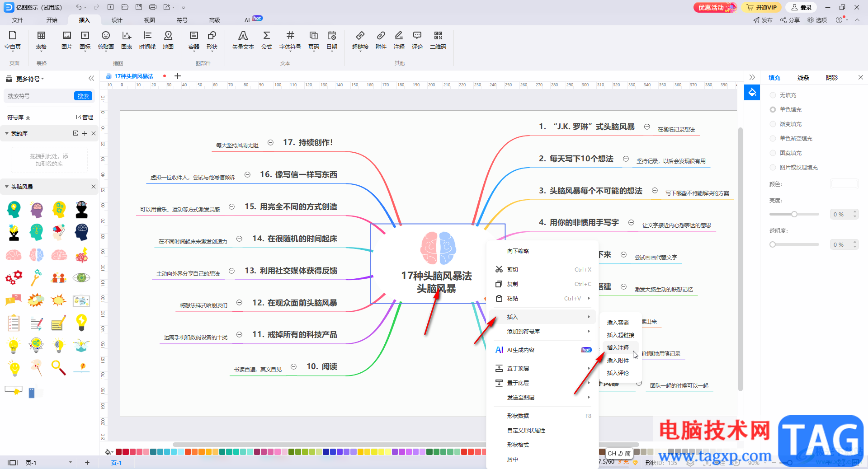This screenshot has width=868, height=469.
Task: Insert a 地图 map
Action: [168, 40]
